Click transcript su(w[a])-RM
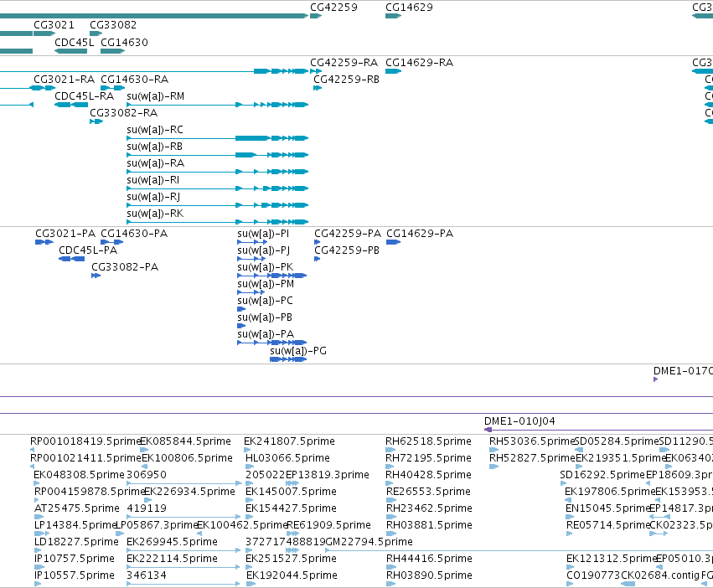Image resolution: width=713 pixels, height=588 pixels. 156,96
